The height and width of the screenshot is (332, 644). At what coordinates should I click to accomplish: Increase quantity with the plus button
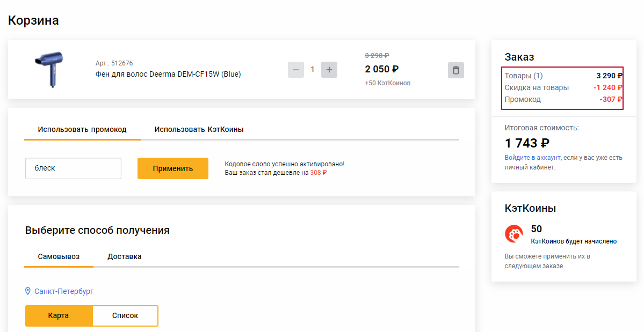(329, 70)
